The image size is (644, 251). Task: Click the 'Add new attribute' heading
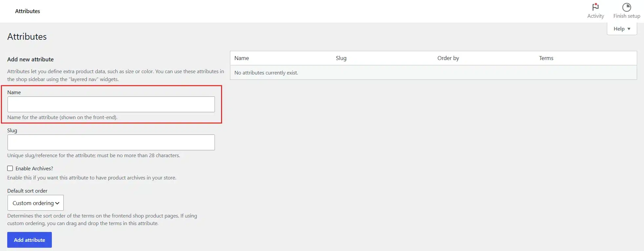click(30, 59)
